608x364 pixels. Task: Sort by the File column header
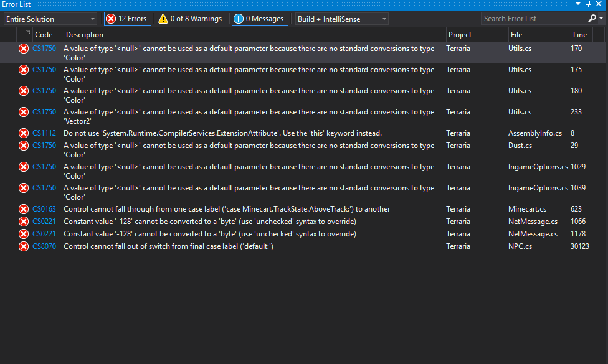tap(516, 35)
